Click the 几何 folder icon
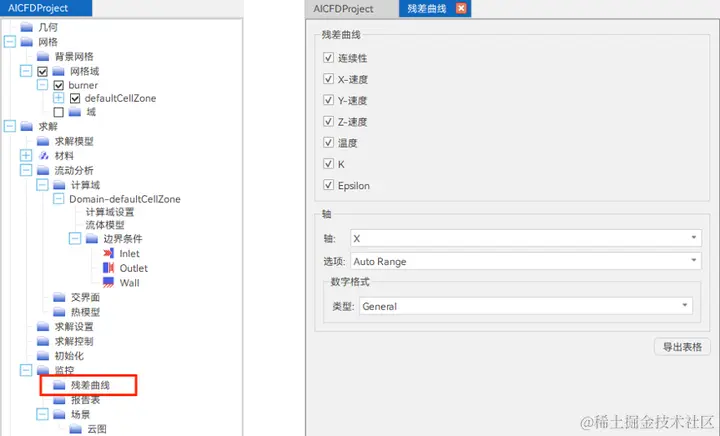Viewport: 720px width, 436px height. point(27,27)
